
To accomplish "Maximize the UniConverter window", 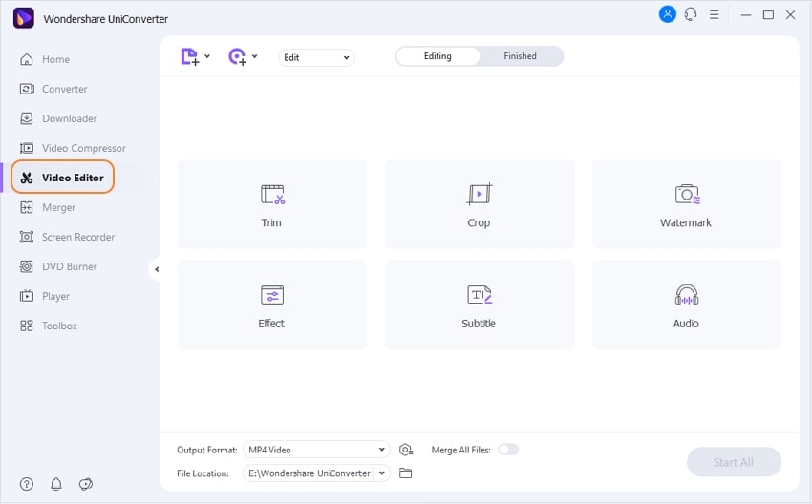I will click(768, 15).
